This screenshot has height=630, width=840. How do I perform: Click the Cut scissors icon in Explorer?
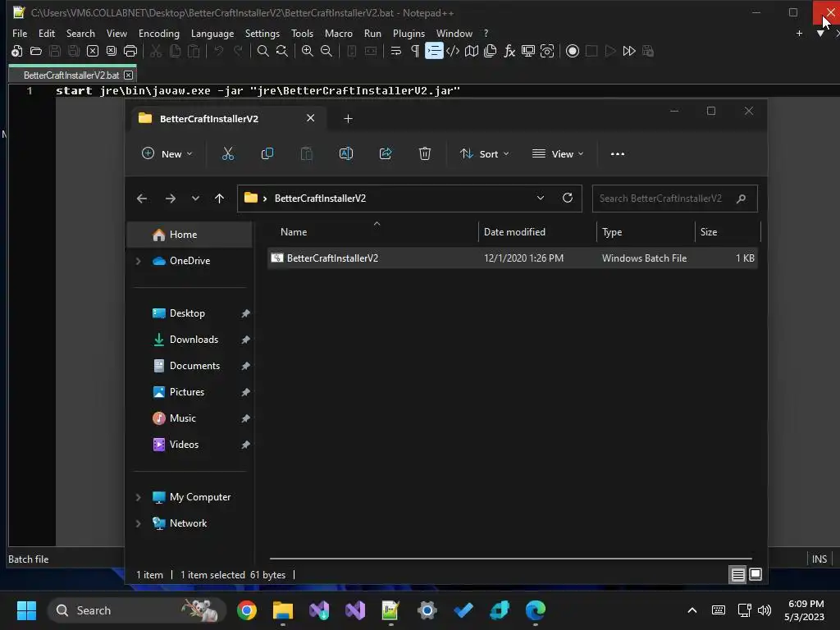[228, 153]
